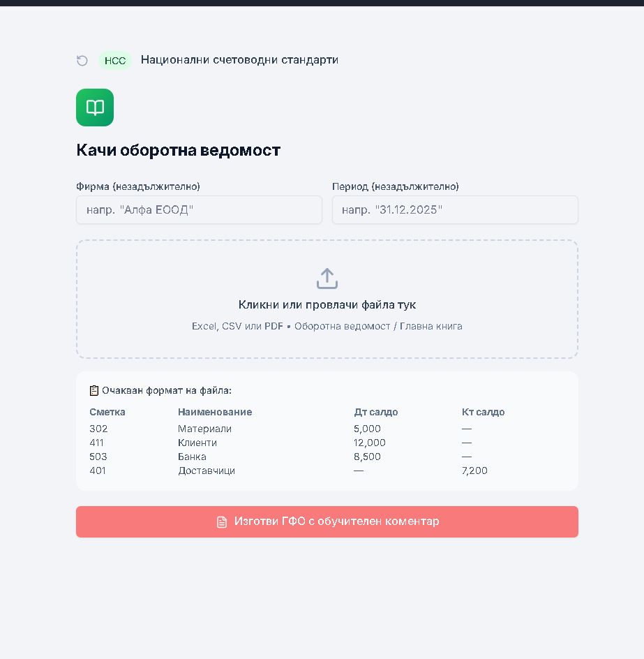The width and height of the screenshot is (644, 659).
Task: Click the back/reset arrow icon
Action: point(82,61)
